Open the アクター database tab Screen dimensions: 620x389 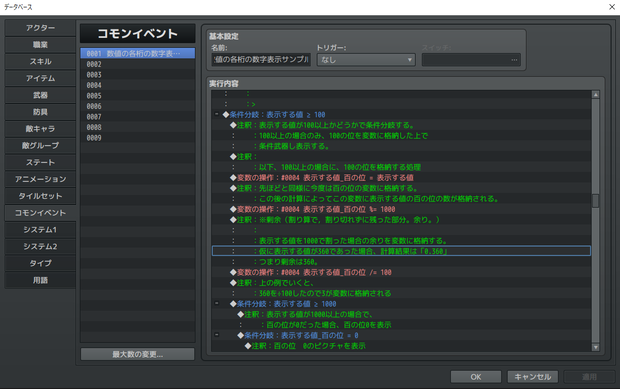point(40,28)
